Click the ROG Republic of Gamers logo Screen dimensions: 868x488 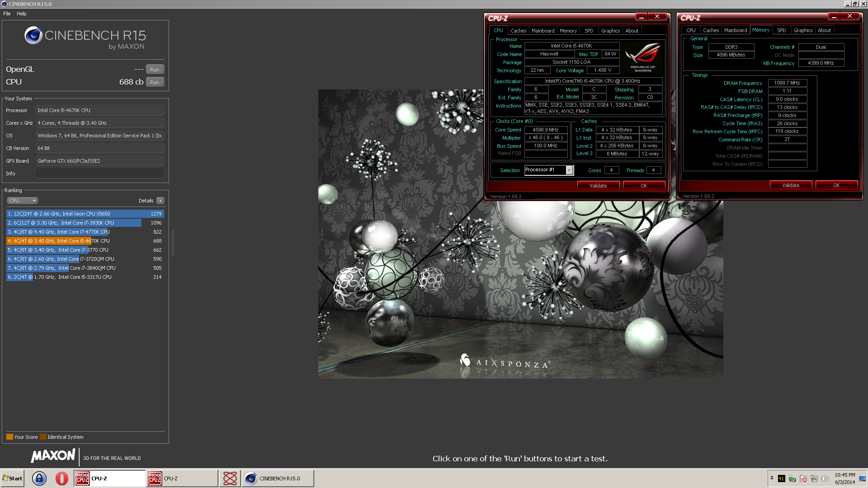coord(642,57)
